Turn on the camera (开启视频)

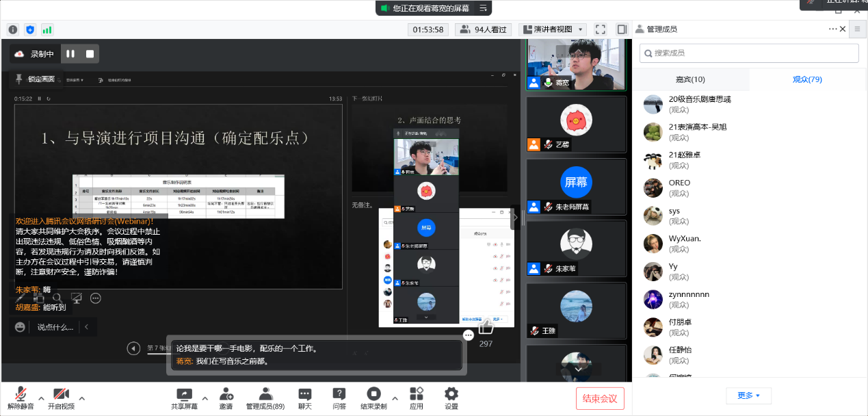click(x=61, y=398)
